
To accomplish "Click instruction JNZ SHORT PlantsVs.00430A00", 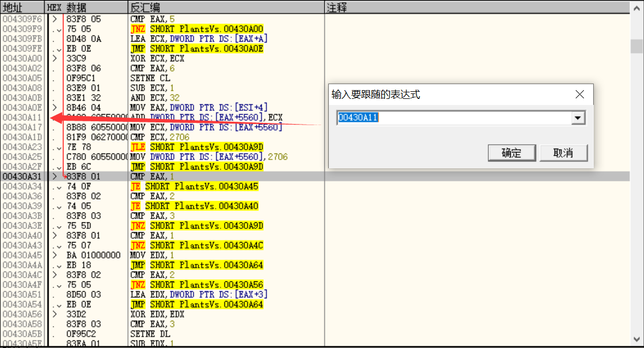I will [x=197, y=29].
